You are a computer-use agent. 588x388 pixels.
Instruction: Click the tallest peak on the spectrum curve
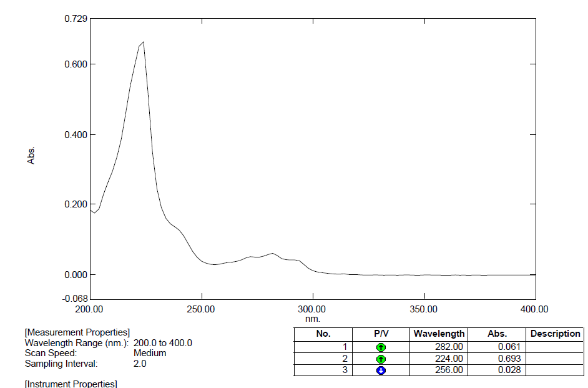(x=143, y=42)
